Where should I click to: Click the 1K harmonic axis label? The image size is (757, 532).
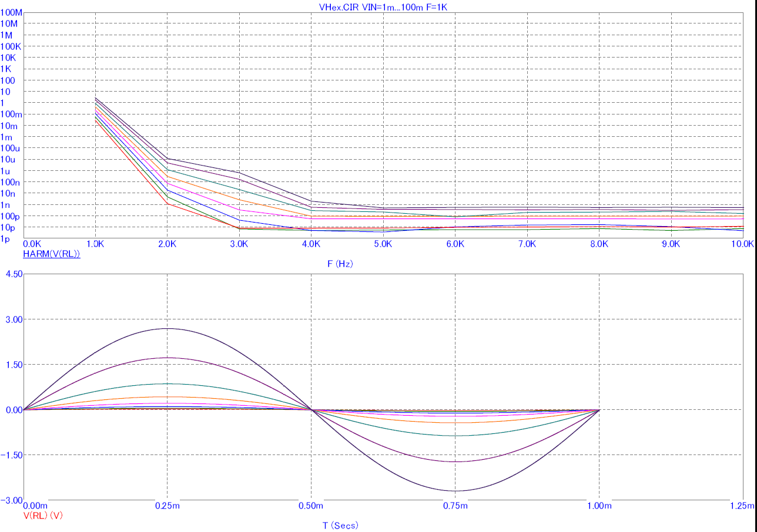6,69
